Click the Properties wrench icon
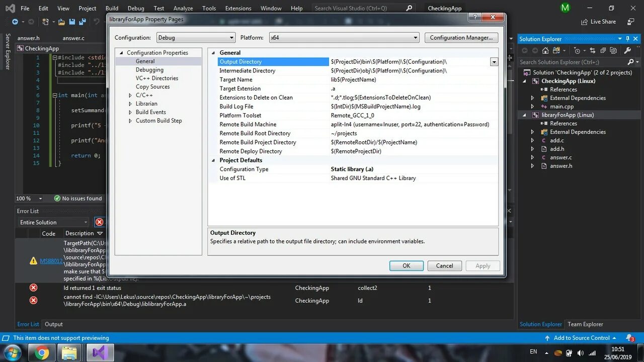 pos(627,50)
